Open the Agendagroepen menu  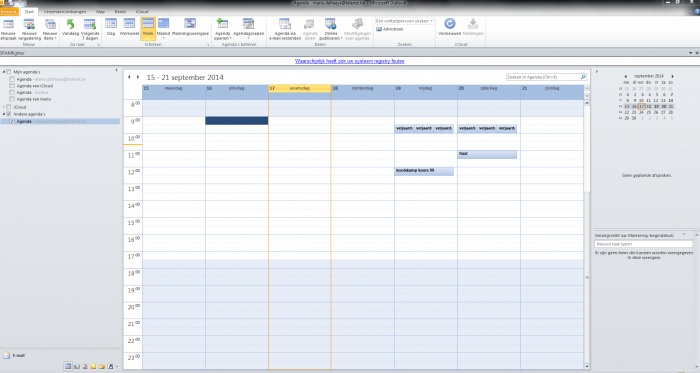(x=248, y=29)
